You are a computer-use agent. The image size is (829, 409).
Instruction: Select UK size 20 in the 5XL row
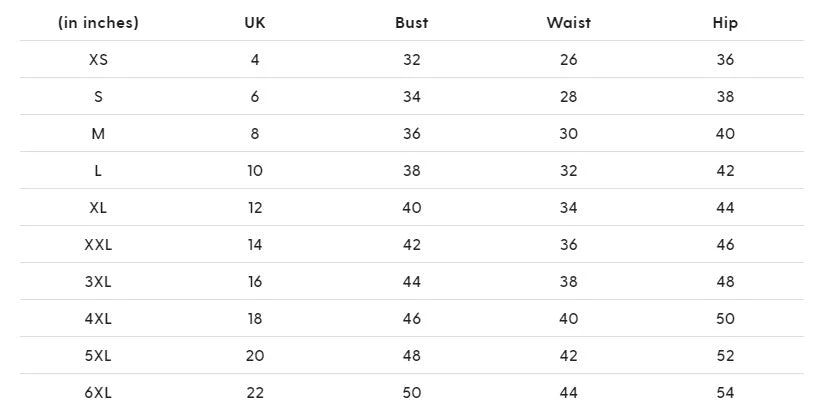255,356
